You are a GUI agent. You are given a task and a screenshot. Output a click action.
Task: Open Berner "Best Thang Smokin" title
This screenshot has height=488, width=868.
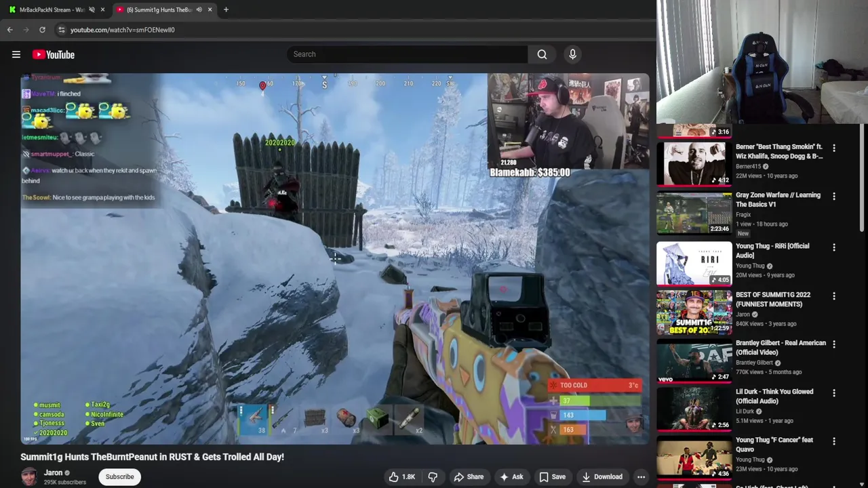coord(779,151)
